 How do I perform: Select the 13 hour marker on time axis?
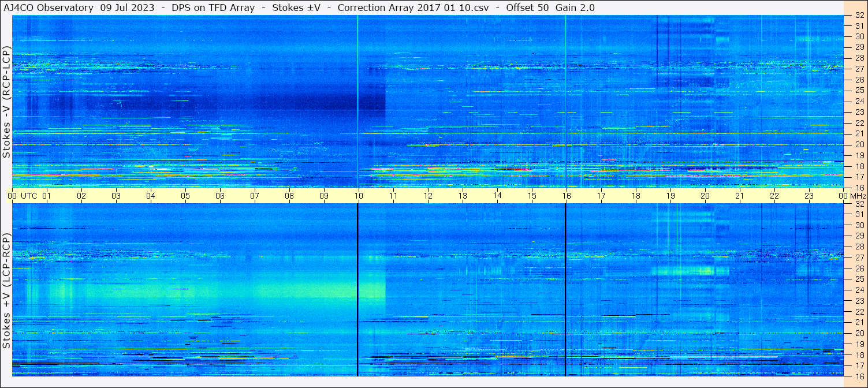463,196
